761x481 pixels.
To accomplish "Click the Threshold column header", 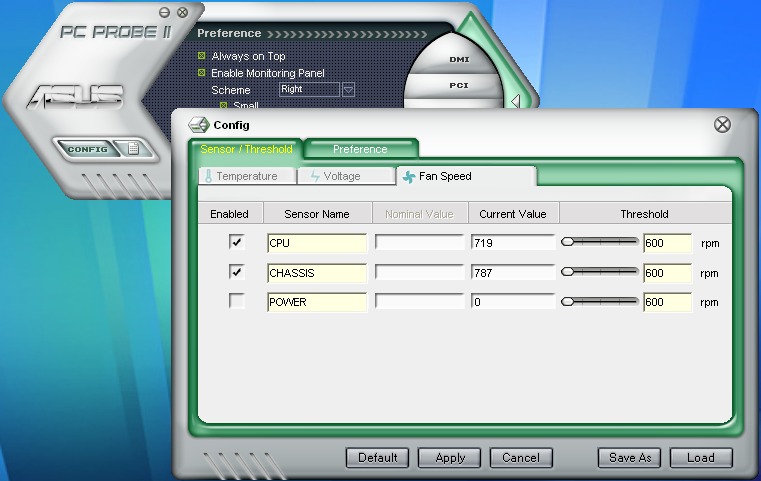I will (645, 214).
